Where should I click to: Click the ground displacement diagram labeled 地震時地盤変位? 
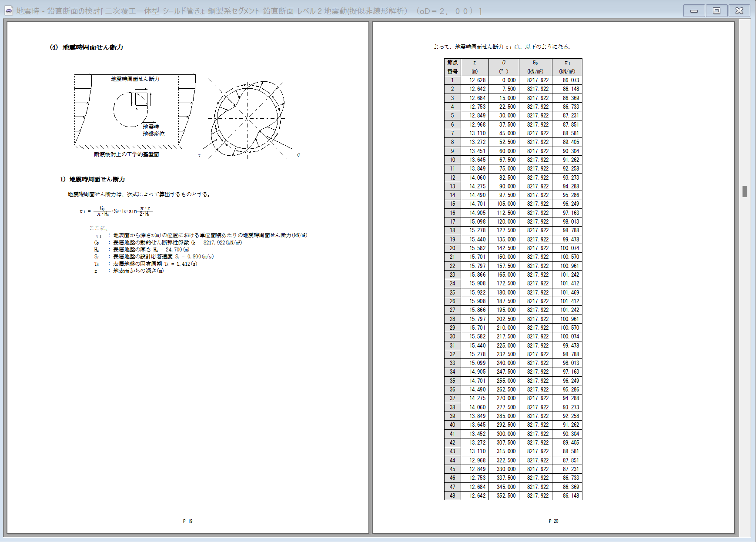(135, 111)
